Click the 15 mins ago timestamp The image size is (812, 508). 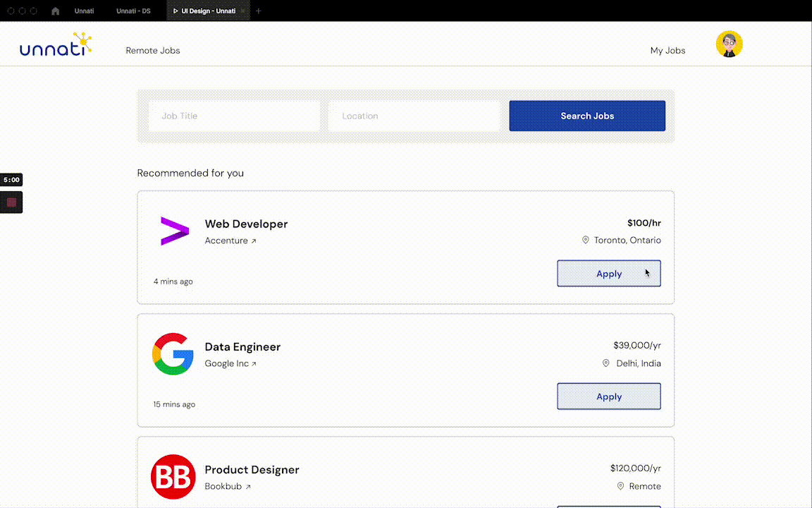pos(174,404)
